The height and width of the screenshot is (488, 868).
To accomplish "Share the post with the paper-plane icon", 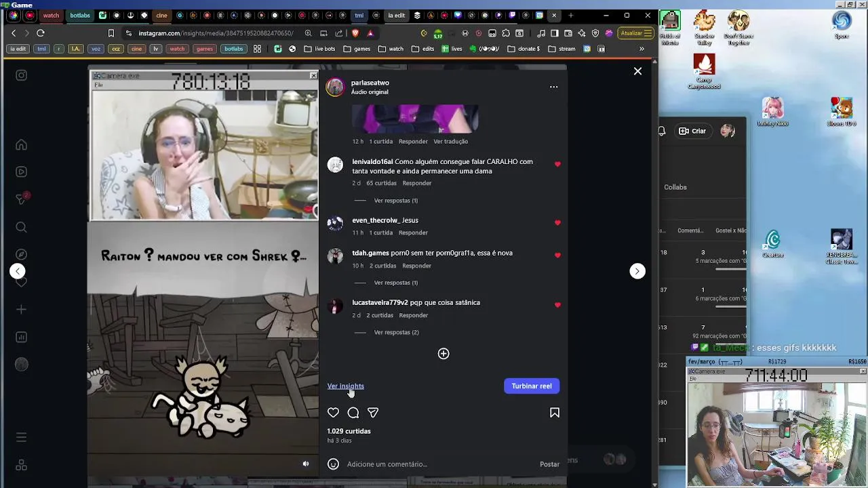I will pos(373,412).
